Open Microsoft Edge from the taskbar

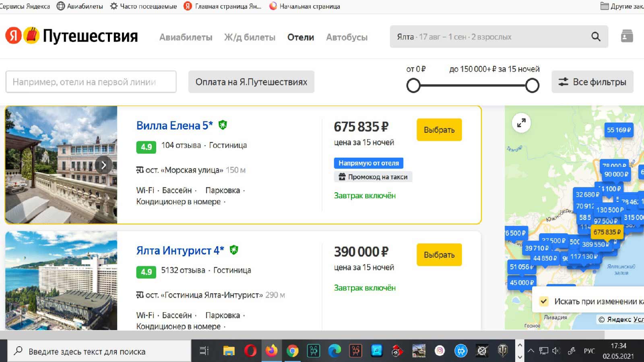[x=334, y=351]
